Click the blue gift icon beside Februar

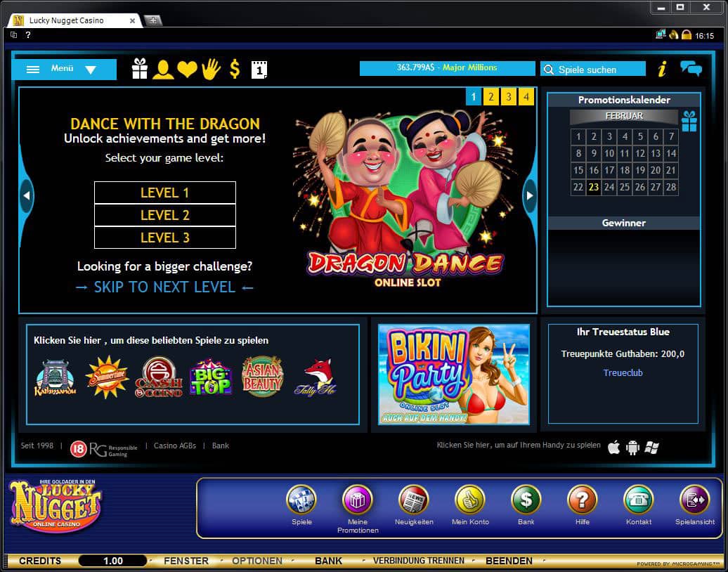point(689,121)
